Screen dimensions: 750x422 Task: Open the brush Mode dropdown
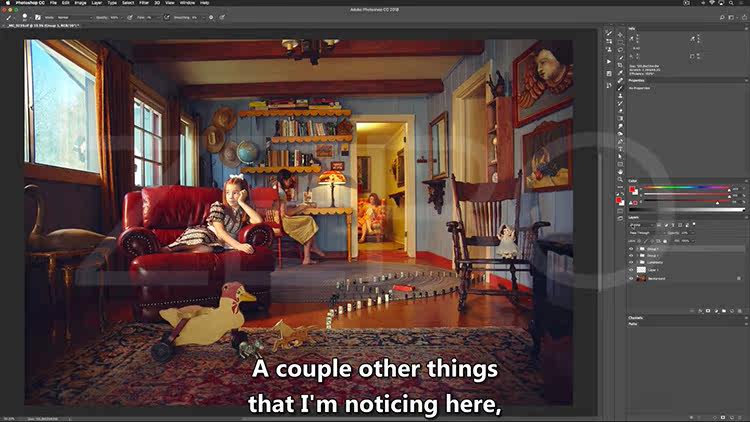pos(75,18)
